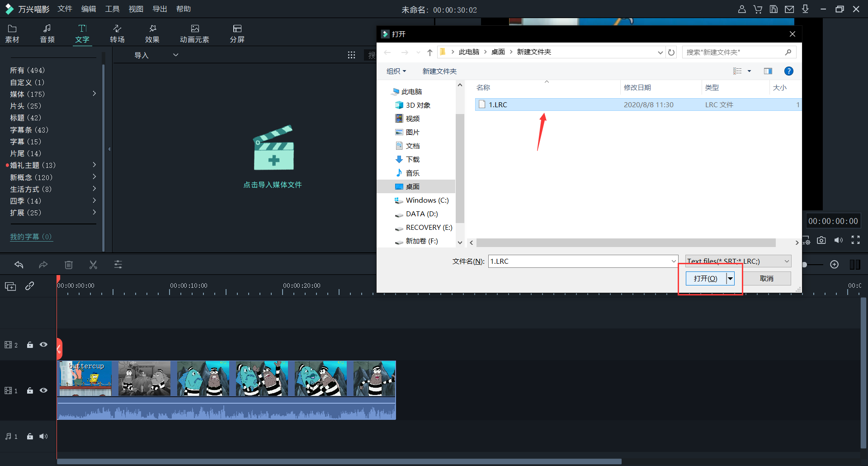
Task: Expand the 生活方式 (8) category
Action: 94,189
